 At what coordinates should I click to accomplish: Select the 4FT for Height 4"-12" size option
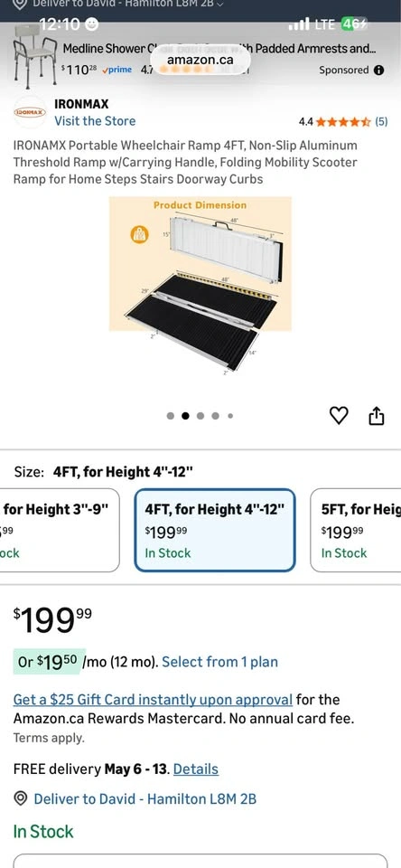[215, 531]
